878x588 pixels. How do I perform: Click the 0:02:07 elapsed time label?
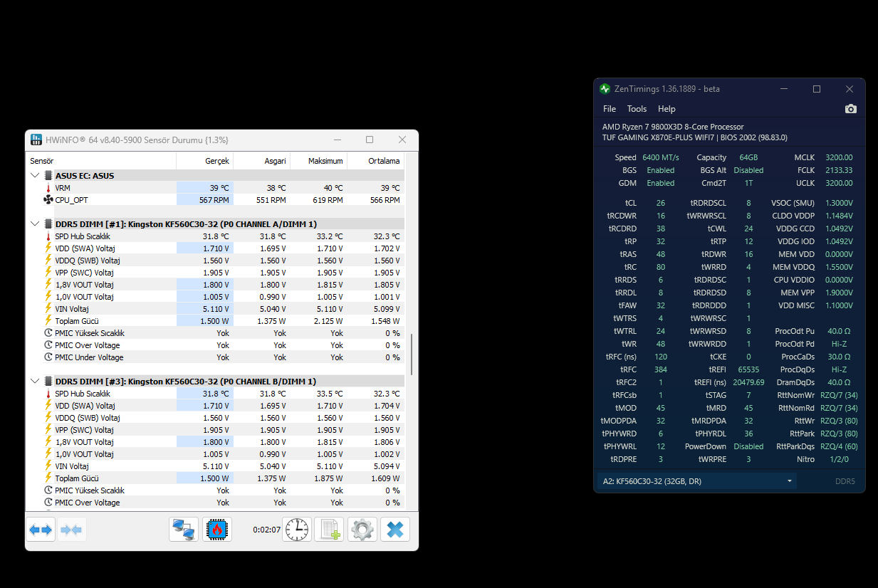tap(266, 530)
